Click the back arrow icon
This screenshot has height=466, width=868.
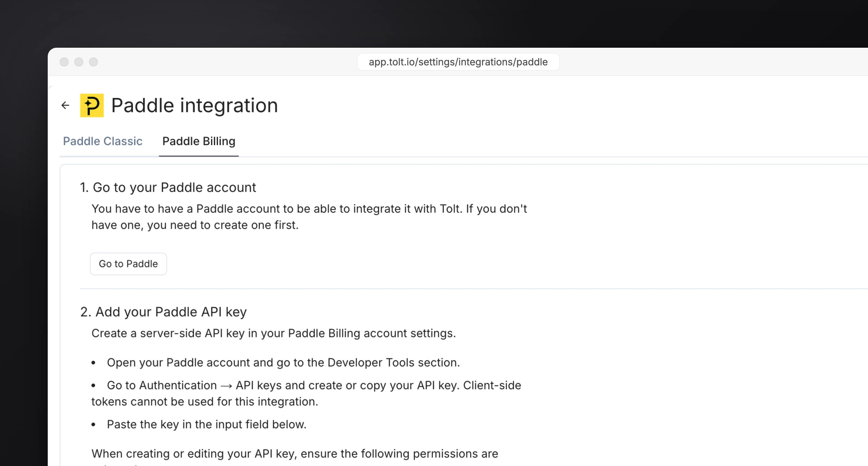[65, 106]
